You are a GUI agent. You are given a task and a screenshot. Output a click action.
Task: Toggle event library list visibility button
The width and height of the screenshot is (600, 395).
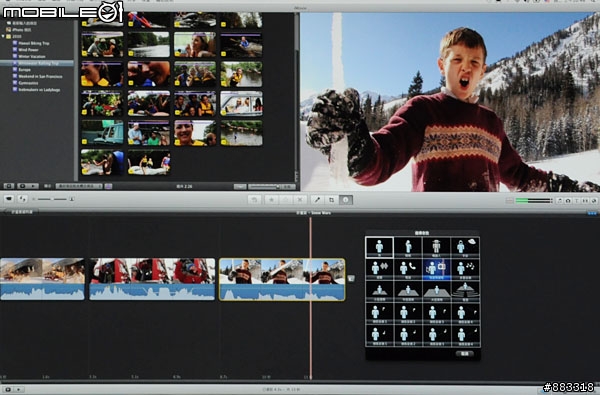click(x=8, y=186)
